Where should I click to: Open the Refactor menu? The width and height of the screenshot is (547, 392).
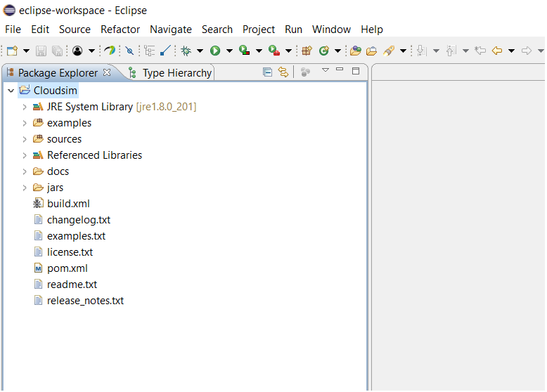pos(120,30)
